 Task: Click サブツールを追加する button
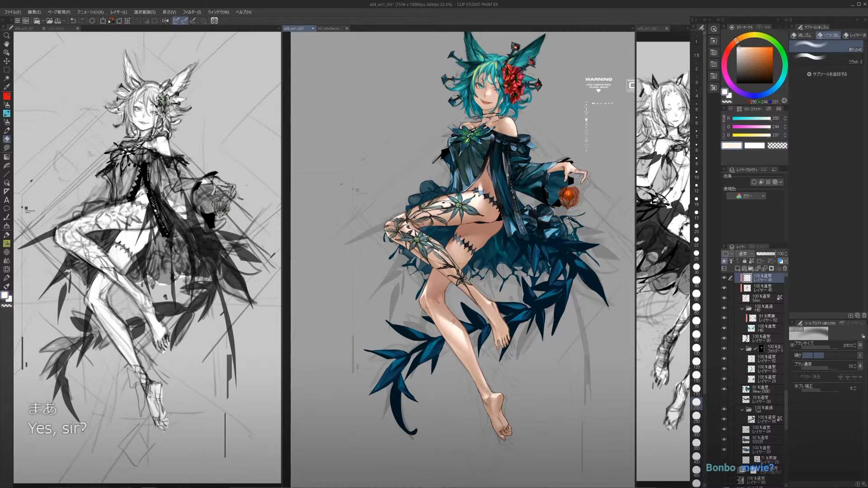827,74
